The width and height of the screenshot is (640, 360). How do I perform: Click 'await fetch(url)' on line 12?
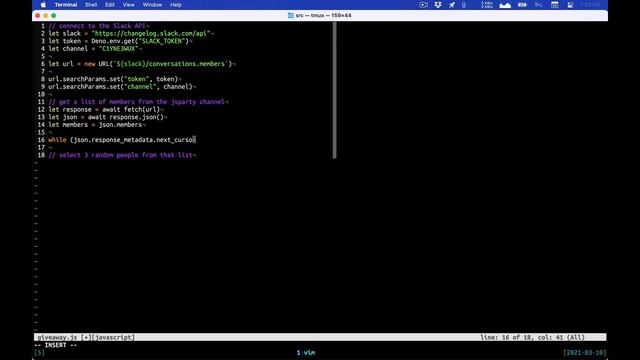pyautogui.click(x=131, y=109)
